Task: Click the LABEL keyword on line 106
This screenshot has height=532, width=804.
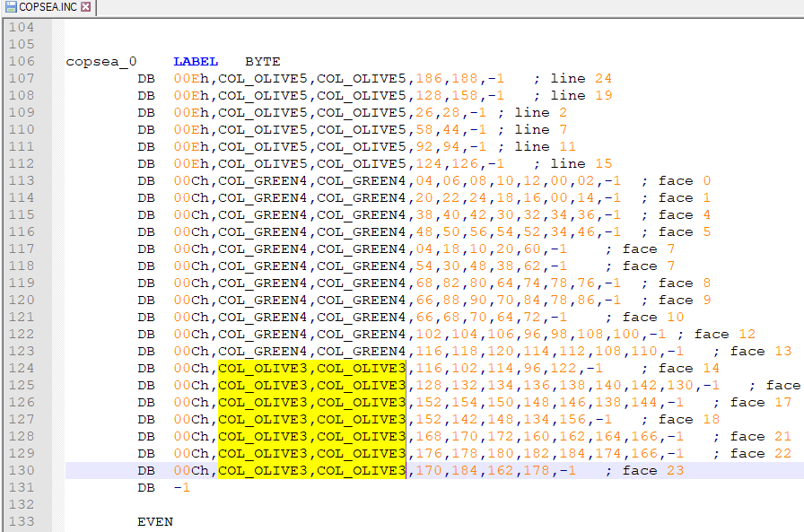Action: click(x=195, y=62)
